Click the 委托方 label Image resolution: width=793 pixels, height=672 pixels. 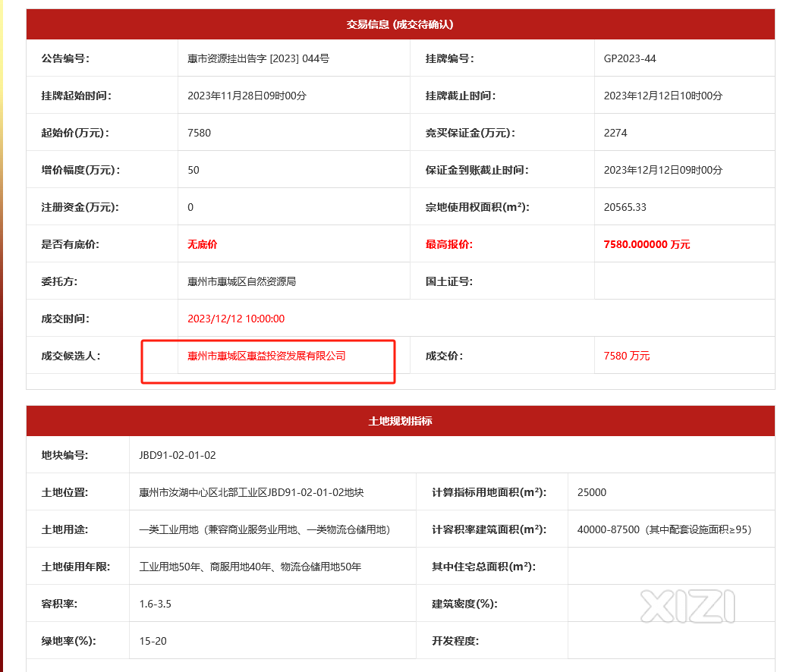59,281
